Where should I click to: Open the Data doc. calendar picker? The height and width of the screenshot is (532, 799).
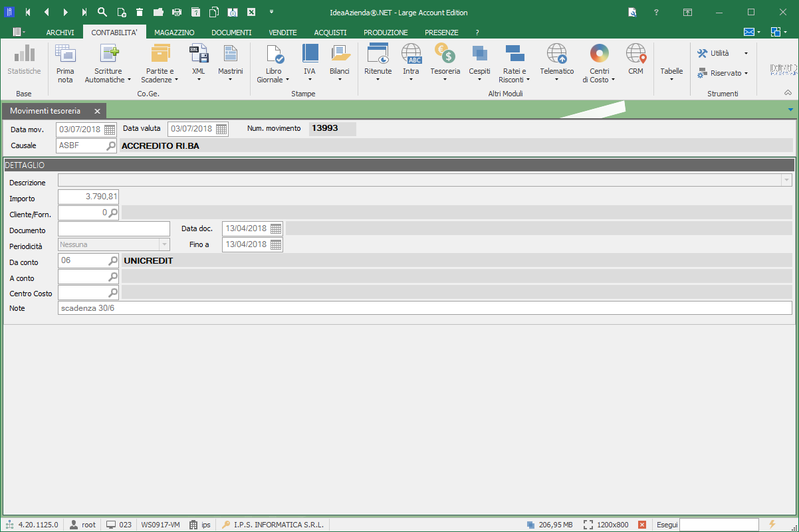277,228
